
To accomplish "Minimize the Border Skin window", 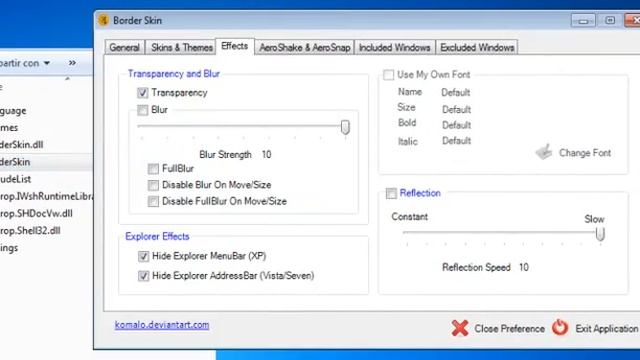I will pos(583,20).
